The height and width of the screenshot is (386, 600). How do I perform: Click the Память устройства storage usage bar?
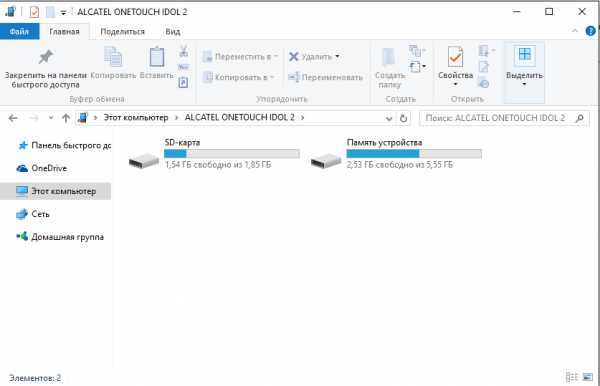[x=414, y=154]
